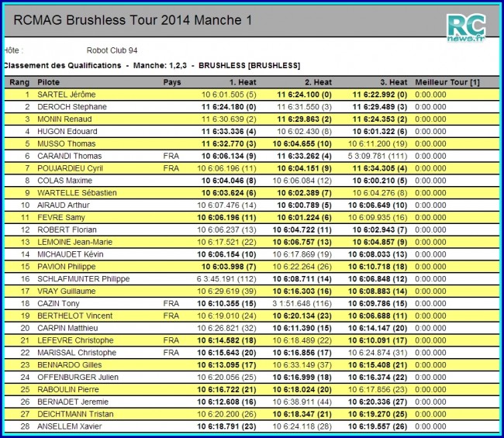
Task: Click FRA country in CARANDI Thomas row
Action: pos(171,156)
